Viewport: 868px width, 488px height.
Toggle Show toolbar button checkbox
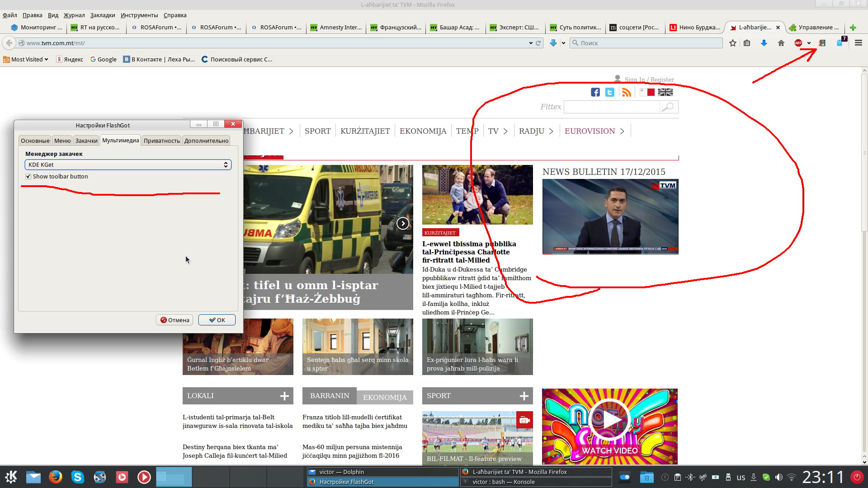click(x=28, y=177)
